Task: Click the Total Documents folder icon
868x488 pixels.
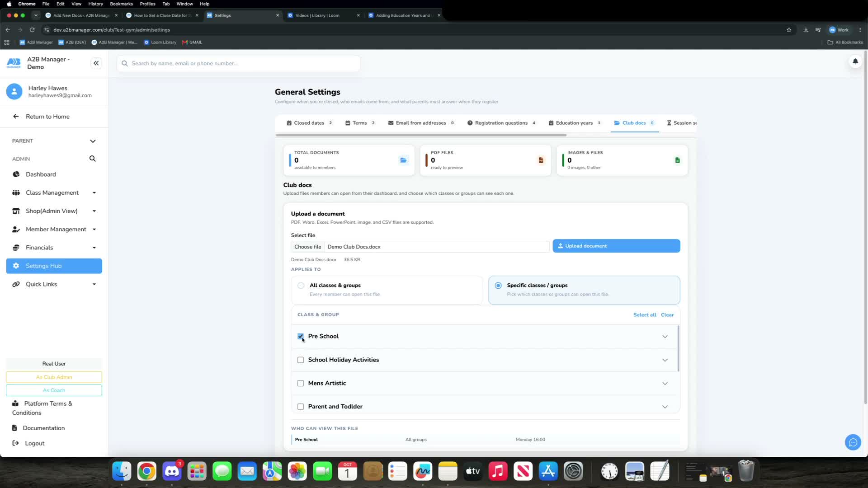Action: [x=403, y=160]
